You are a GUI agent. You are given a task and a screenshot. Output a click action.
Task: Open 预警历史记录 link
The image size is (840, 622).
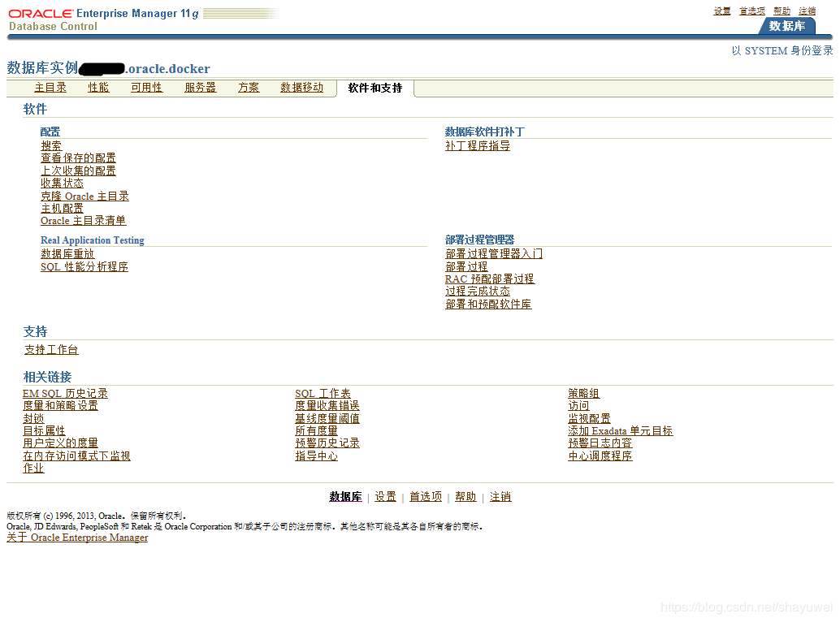(x=327, y=443)
